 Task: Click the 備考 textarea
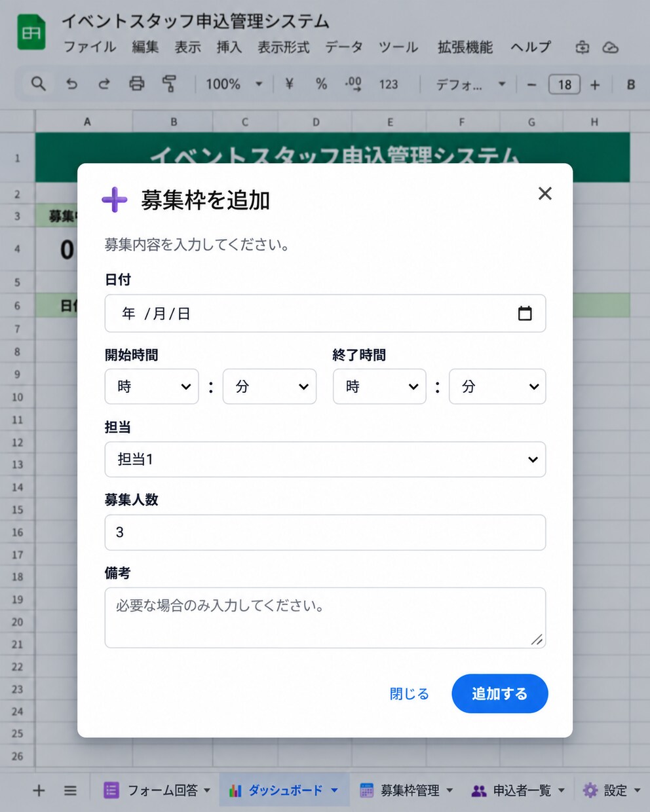325,618
